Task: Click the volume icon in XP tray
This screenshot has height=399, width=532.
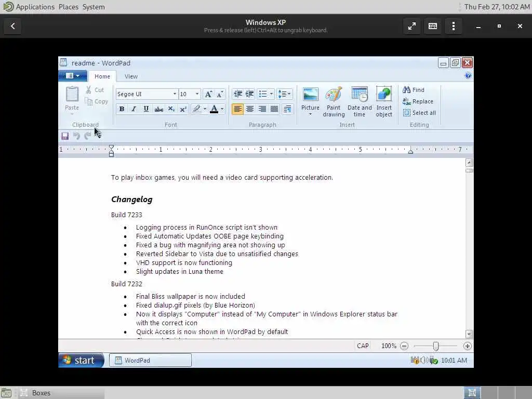Action: [x=424, y=361]
